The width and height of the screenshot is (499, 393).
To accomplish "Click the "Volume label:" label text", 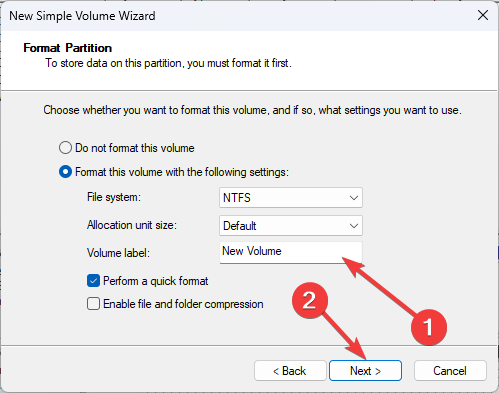I will pos(118,253).
